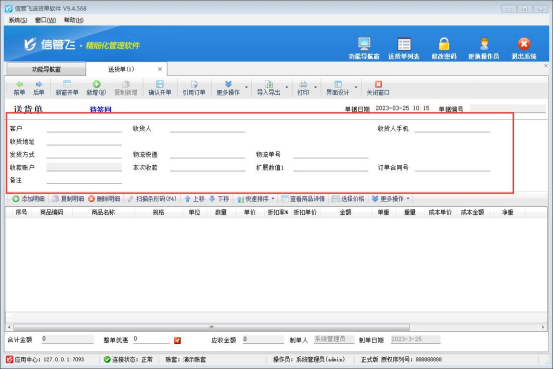This screenshot has width=554, height=369.
Task: Click the 客户 input field
Action: (84, 128)
